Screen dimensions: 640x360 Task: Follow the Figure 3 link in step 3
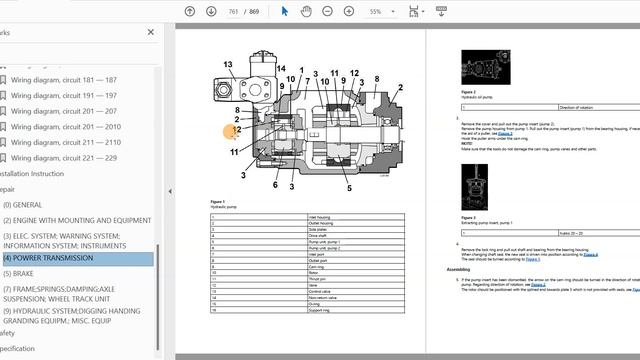pos(505,133)
